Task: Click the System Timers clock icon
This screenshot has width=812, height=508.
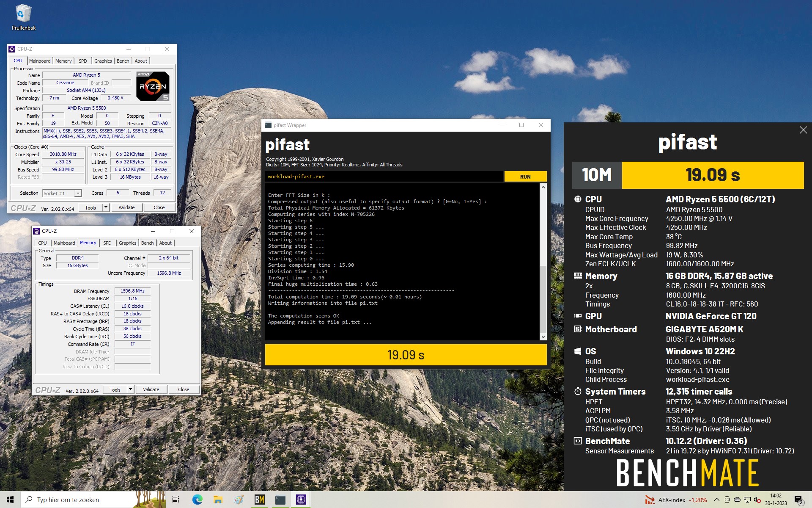Action: [578, 392]
